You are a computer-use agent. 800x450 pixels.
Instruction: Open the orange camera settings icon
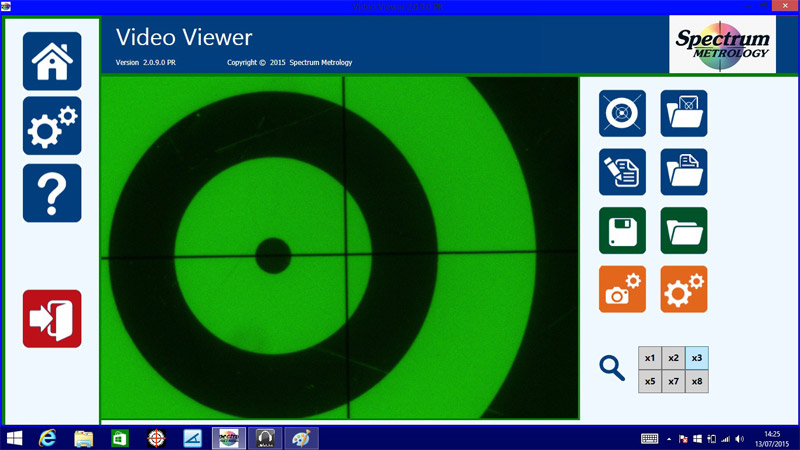[x=622, y=289]
